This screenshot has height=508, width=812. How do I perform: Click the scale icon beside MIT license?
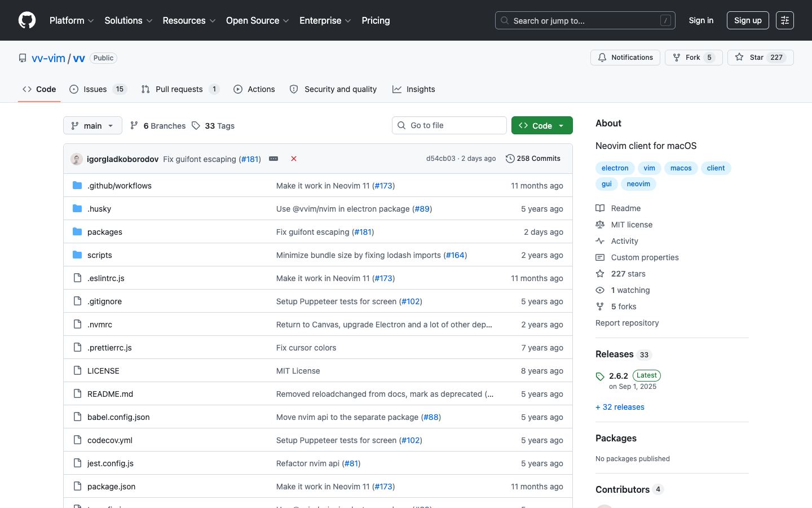point(600,225)
